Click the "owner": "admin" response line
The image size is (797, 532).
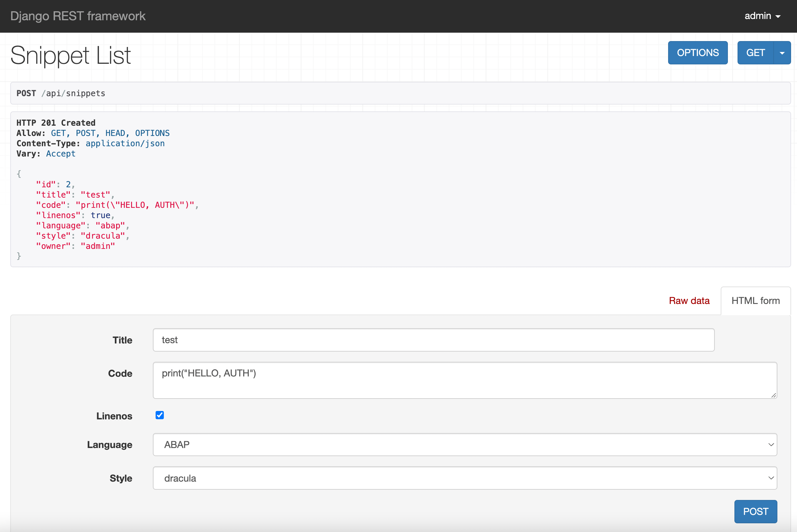[x=75, y=246]
